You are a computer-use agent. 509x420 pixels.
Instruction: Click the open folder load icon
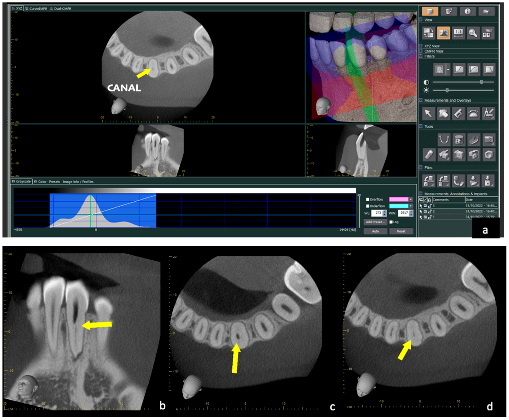point(473,181)
